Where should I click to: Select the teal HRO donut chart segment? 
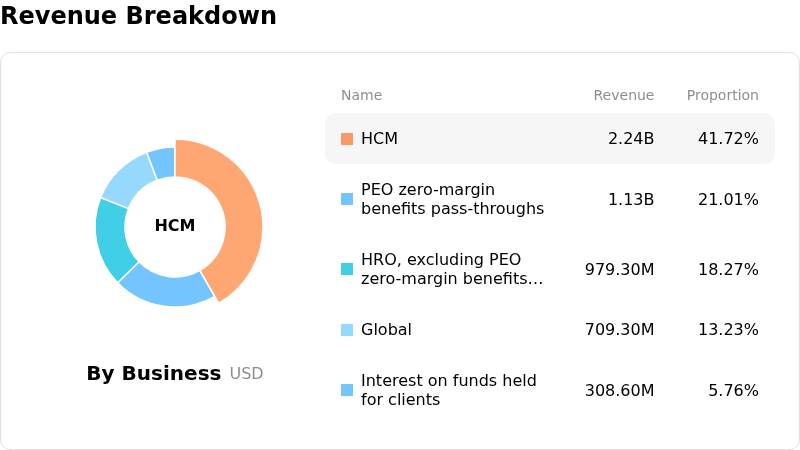tap(113, 239)
